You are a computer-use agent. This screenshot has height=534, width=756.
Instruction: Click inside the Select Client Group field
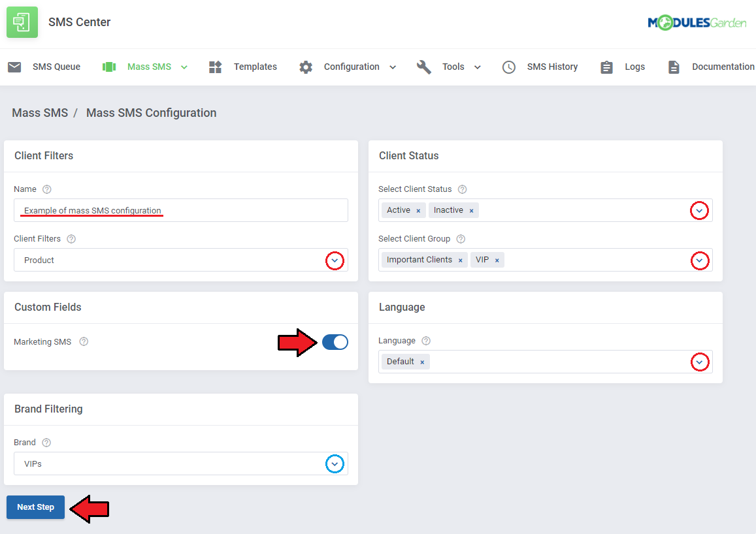(x=546, y=260)
